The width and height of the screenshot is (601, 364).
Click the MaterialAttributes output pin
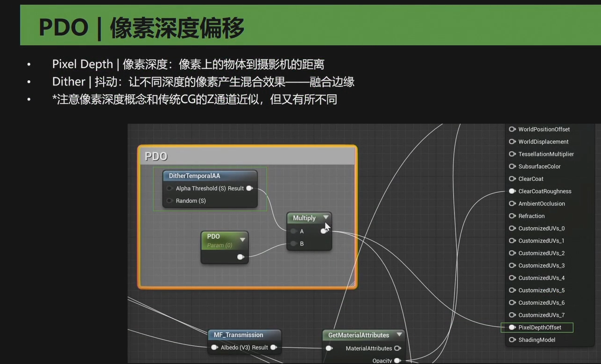[x=397, y=348]
